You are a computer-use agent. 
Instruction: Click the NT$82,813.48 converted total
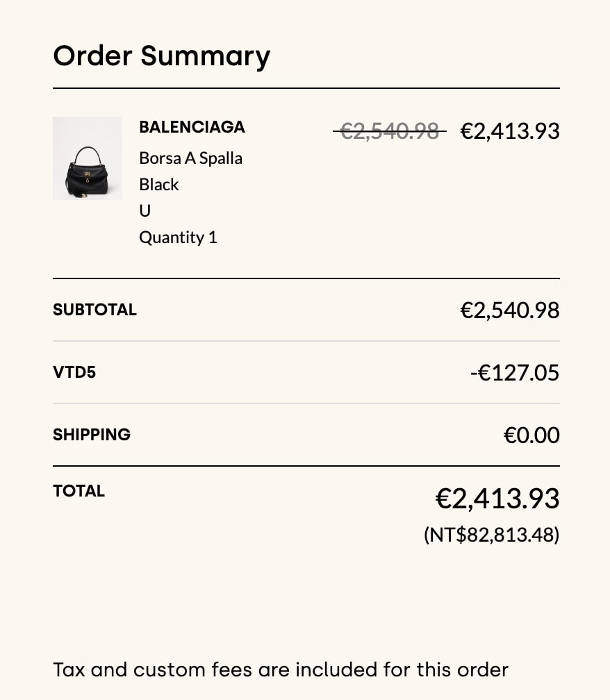[491, 535]
